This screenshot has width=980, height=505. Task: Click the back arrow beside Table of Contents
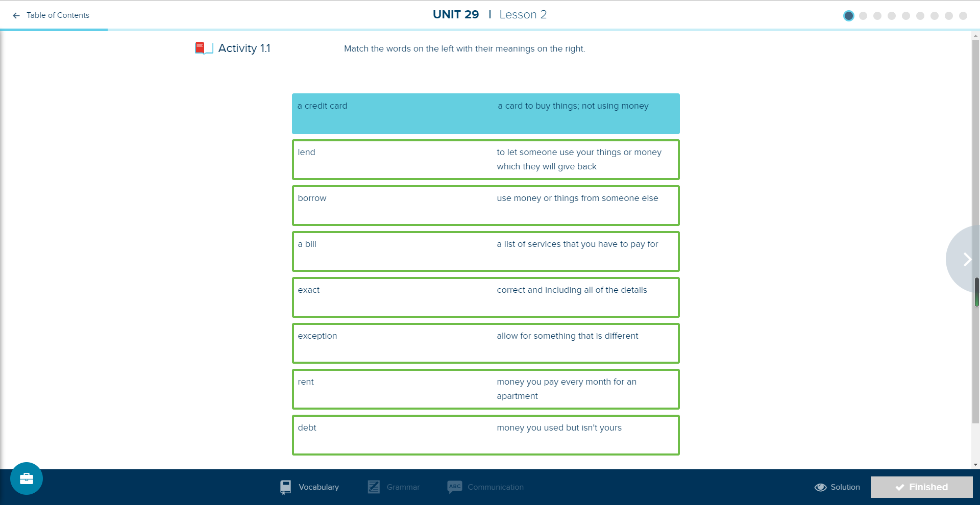tap(16, 15)
